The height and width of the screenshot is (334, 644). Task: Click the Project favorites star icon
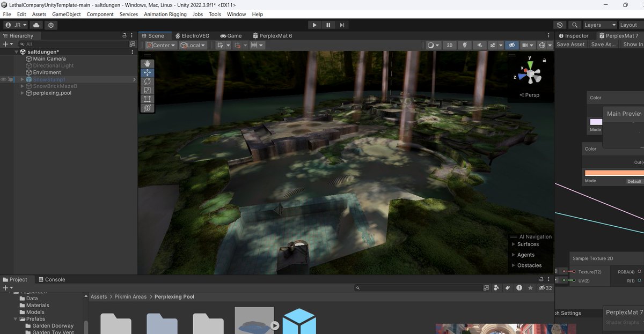(x=531, y=288)
